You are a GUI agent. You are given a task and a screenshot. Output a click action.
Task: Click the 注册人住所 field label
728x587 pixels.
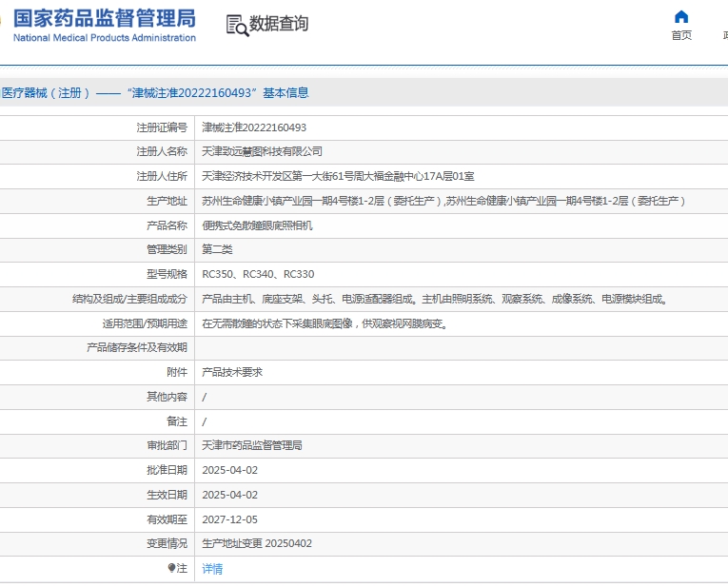coord(162,176)
